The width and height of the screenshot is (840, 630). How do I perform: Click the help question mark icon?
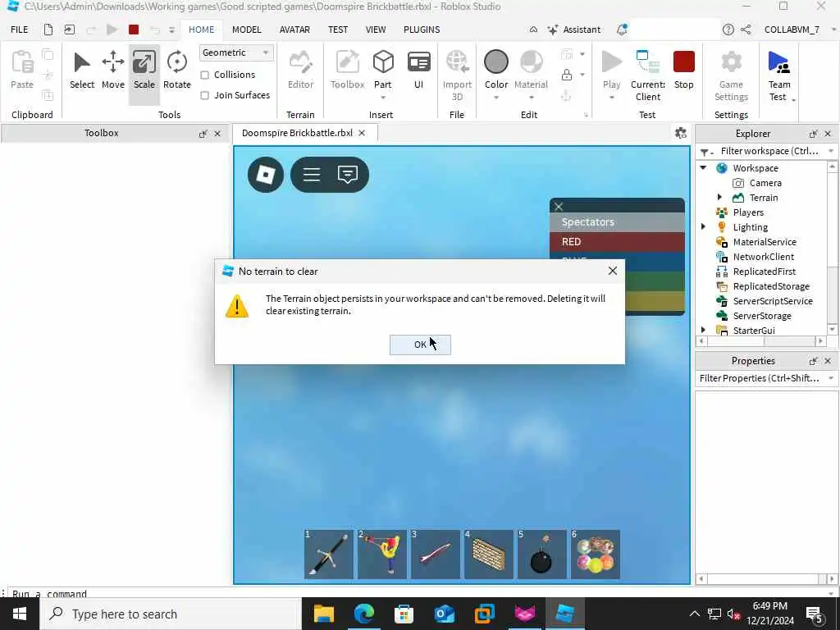(x=728, y=30)
